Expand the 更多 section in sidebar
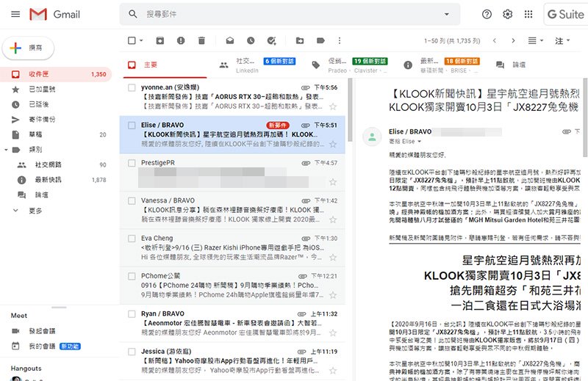 [x=35, y=211]
